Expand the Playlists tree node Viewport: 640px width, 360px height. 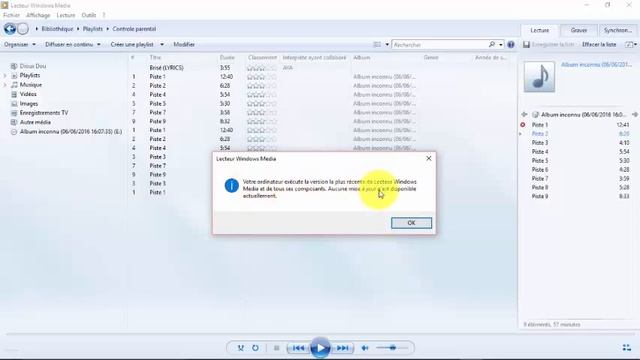coord(5,76)
